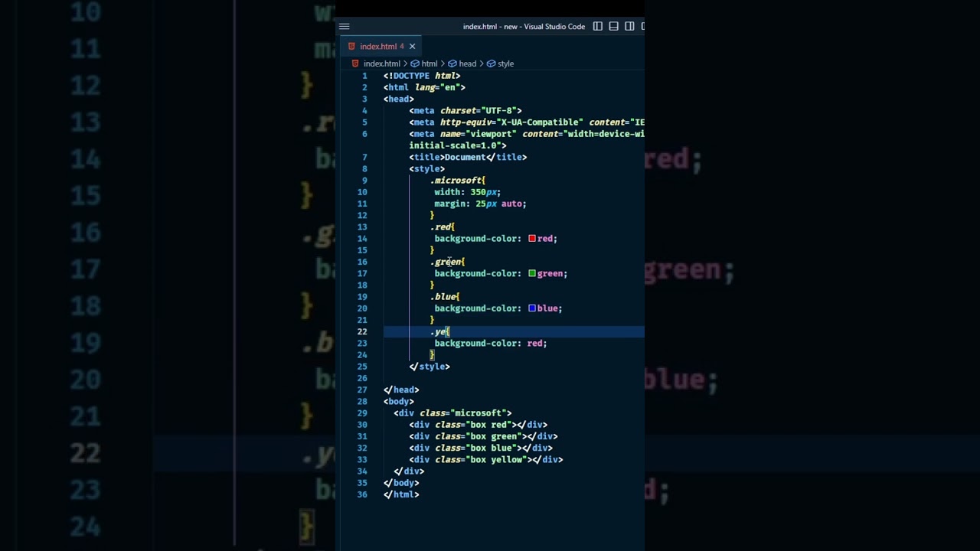
Task: Click the closing </head> tag
Action: point(401,390)
